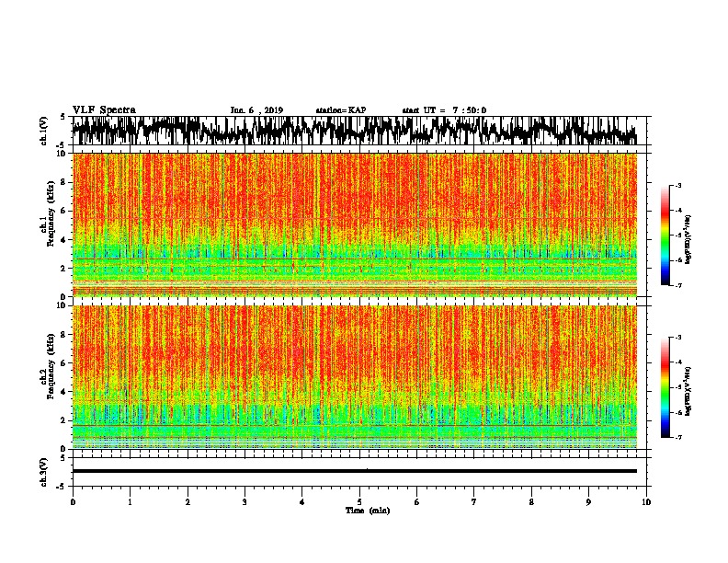This screenshot has width=728, height=563.
Task: Select the "Time (min)" axis label
Action: pos(368,511)
